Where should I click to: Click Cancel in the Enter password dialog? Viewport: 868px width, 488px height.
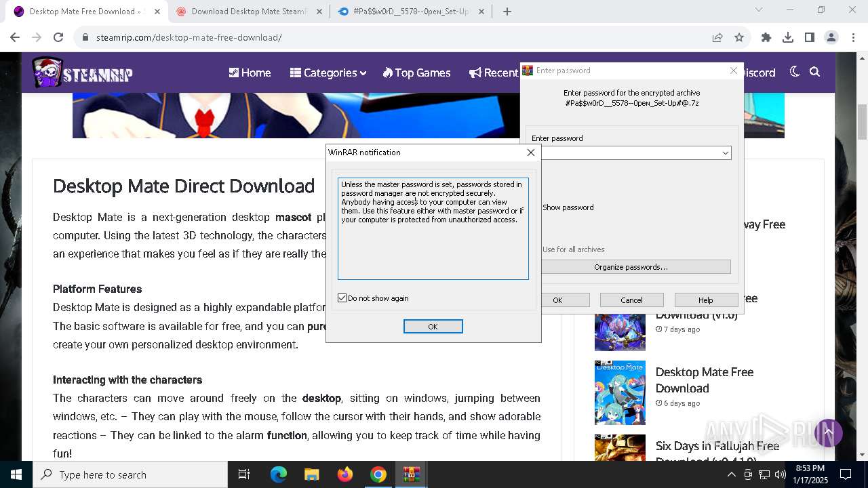[631, 300]
